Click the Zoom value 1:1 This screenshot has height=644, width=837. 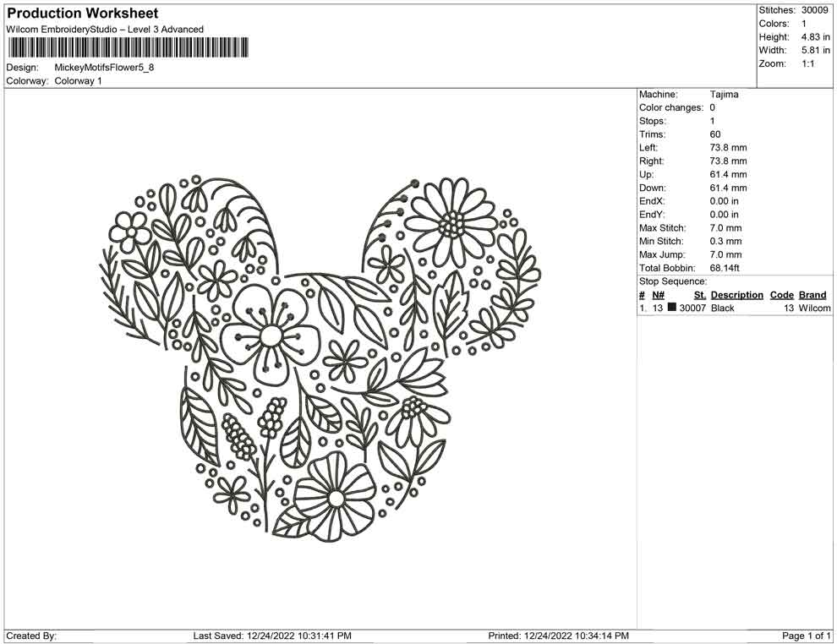pos(808,63)
